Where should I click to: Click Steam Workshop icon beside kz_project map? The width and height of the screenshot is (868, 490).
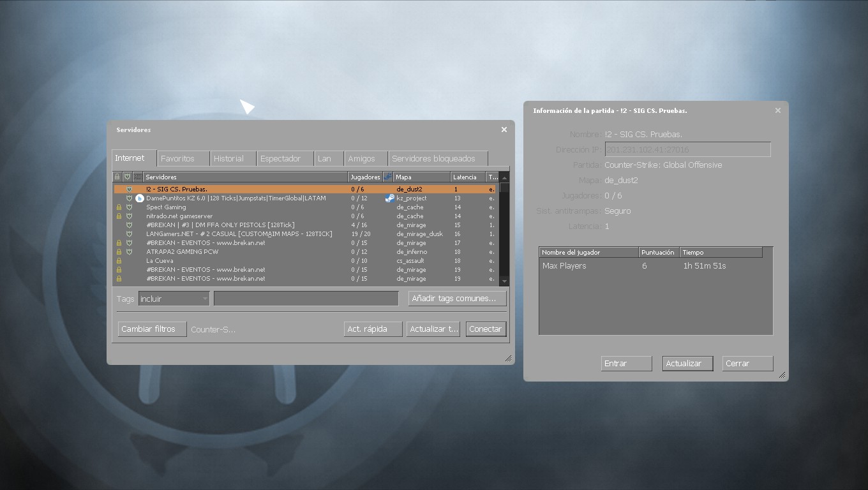tap(389, 198)
